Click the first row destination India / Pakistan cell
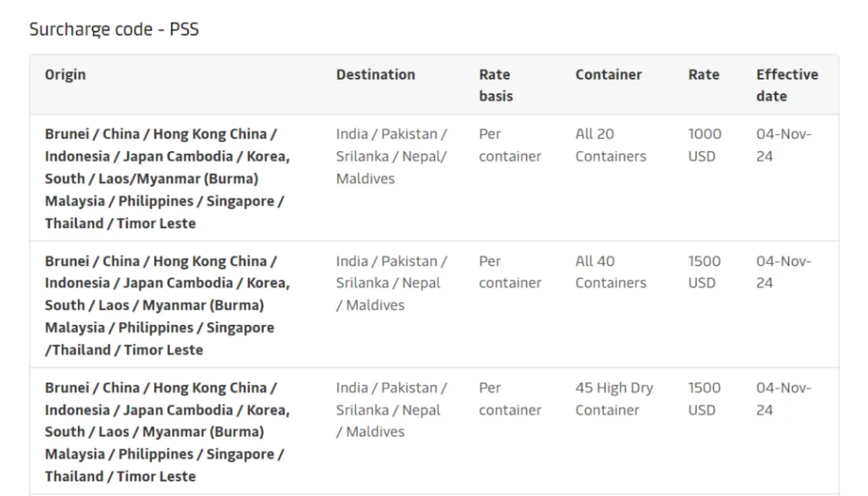The height and width of the screenshot is (496, 868). [392, 156]
